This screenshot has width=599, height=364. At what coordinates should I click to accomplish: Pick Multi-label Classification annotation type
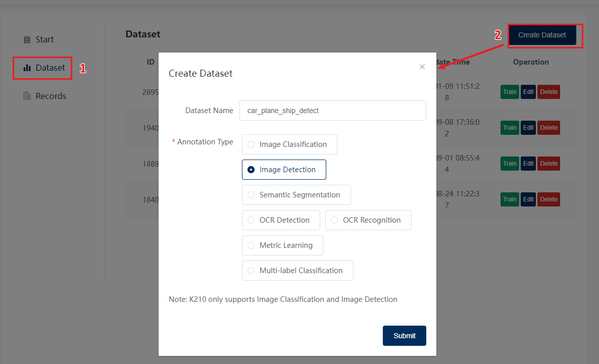pos(297,271)
